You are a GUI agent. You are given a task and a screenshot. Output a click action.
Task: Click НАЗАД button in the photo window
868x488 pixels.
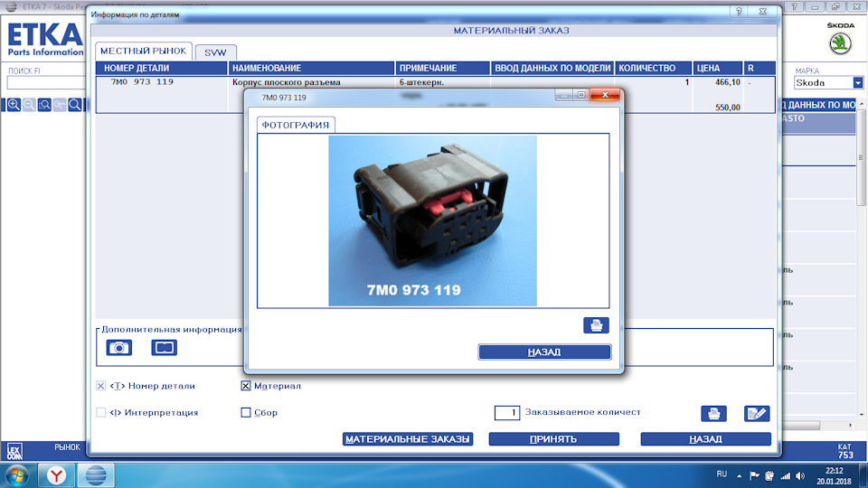(x=544, y=352)
